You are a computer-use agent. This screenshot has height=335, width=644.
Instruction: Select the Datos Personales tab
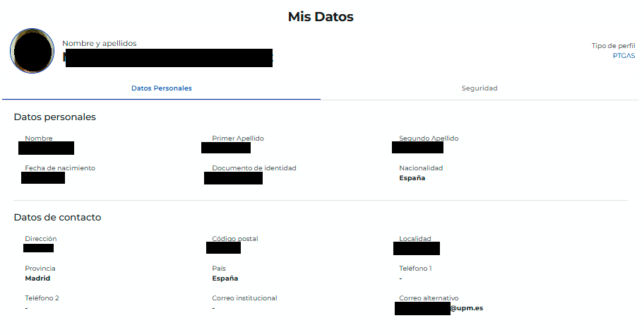[x=162, y=88]
